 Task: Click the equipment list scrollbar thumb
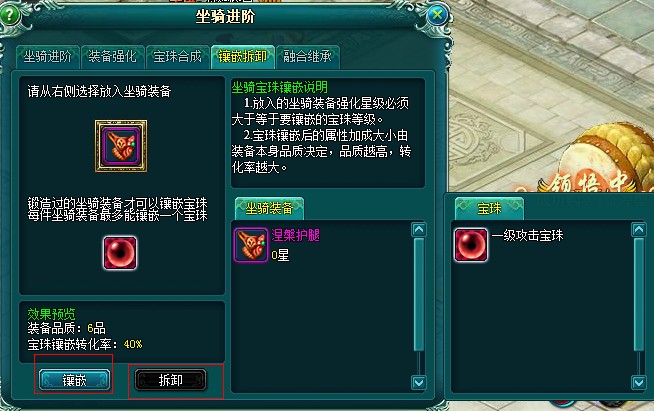pos(419,295)
